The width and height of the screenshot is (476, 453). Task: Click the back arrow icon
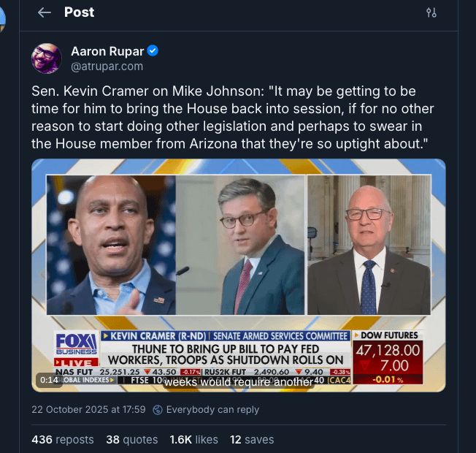tap(45, 12)
